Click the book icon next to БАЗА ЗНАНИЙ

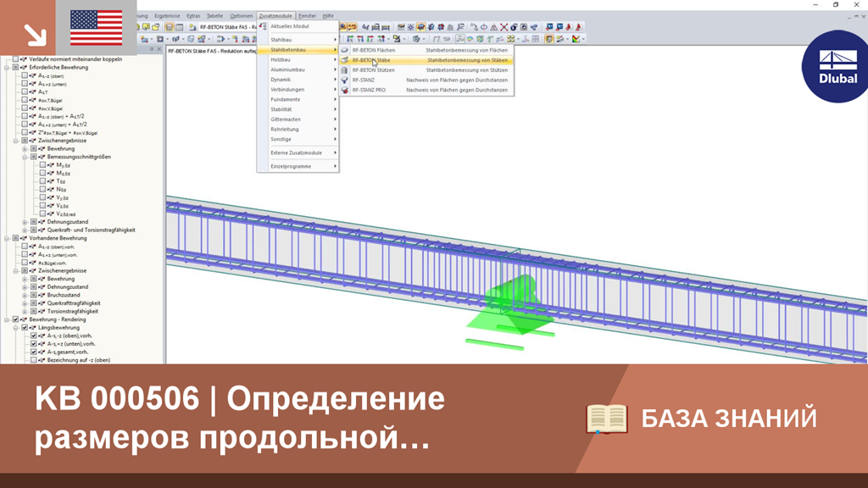tap(607, 419)
